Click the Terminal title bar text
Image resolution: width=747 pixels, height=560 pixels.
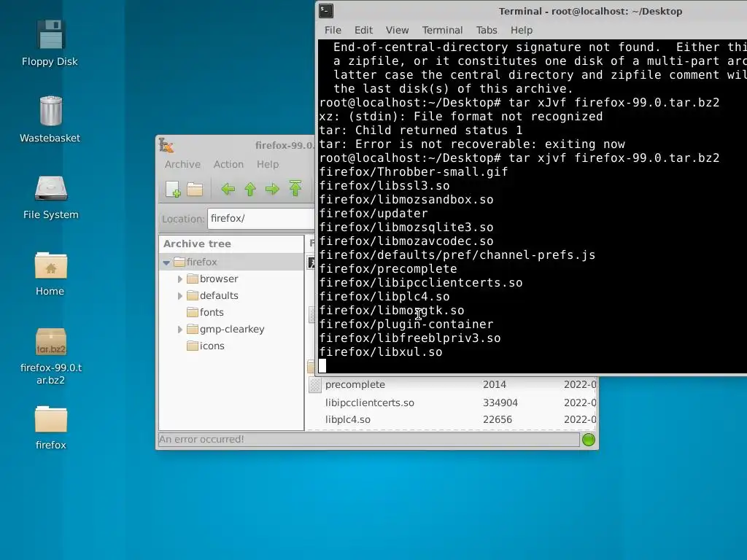pos(590,11)
